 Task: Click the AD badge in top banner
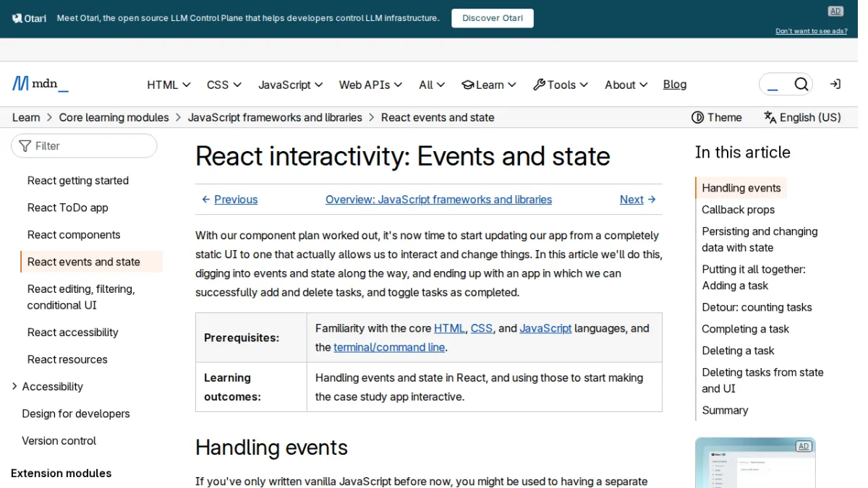coord(835,11)
